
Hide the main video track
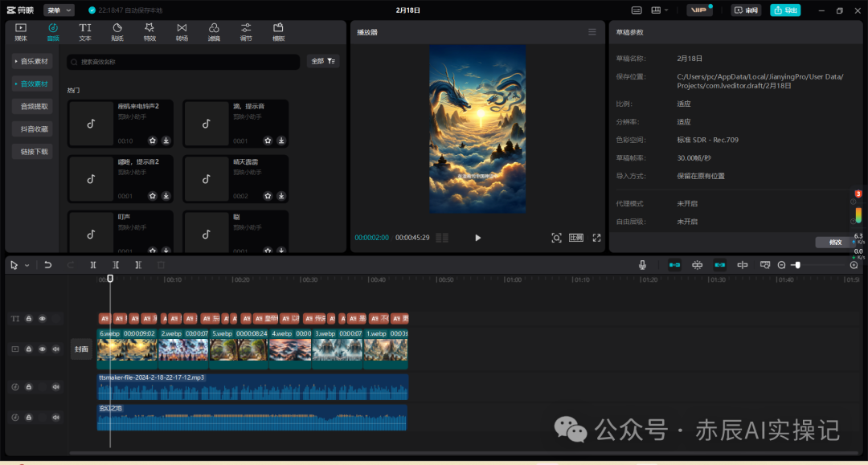[x=42, y=349]
